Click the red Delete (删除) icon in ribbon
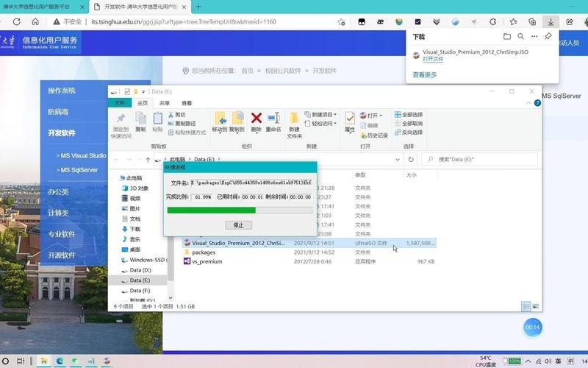Viewport: 588px width, 368px height. pos(256,119)
